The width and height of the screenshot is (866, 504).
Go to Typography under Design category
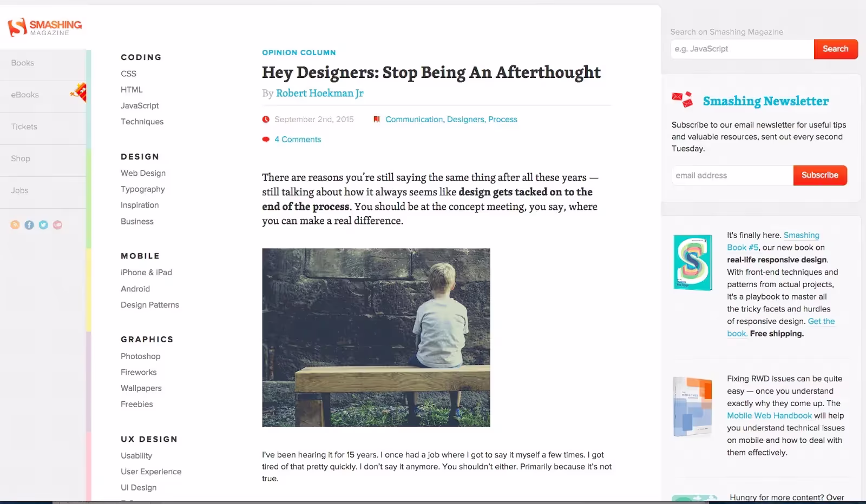tap(143, 189)
